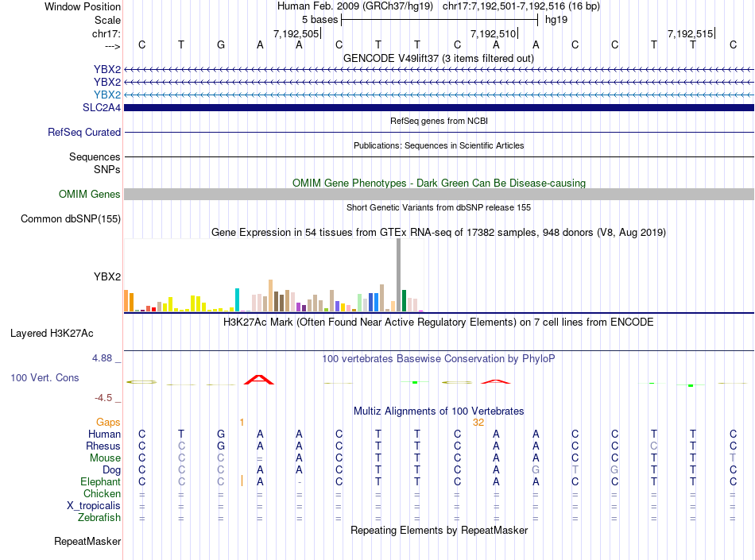The width and height of the screenshot is (755, 560).
Task: Select the Human species row label
Action: coord(104,434)
